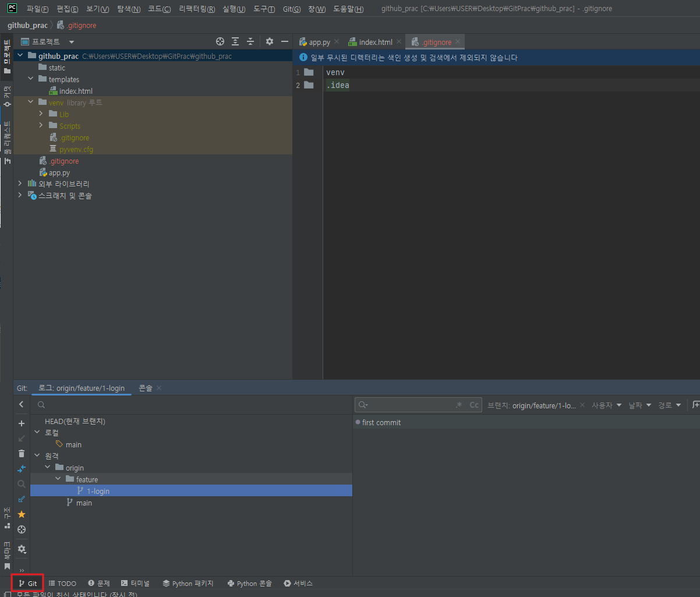This screenshot has width=700, height=597.
Task: Collapse the origin remote folder
Action: (x=48, y=467)
